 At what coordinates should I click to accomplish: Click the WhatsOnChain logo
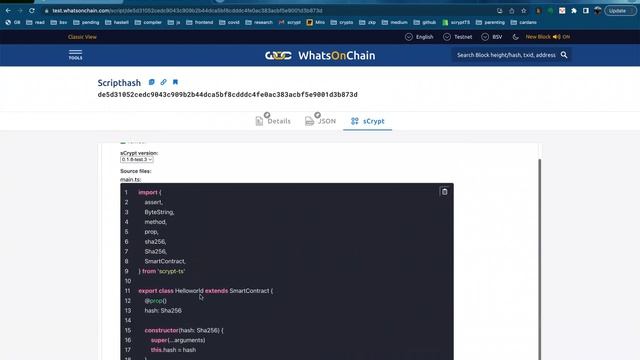(x=320, y=55)
